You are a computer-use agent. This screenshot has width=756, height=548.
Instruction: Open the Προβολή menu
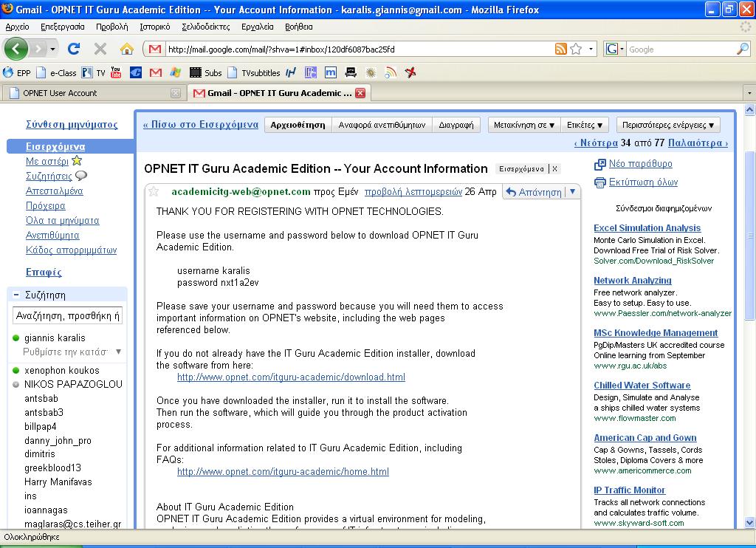point(112,27)
